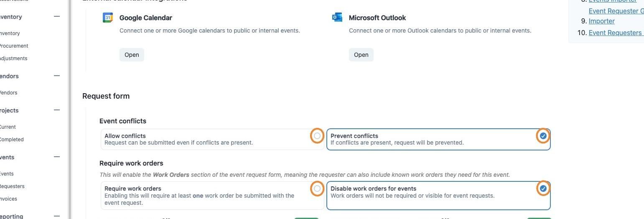Follow the Importer link
Image resolution: width=644 pixels, height=219 pixels.
[x=601, y=21]
